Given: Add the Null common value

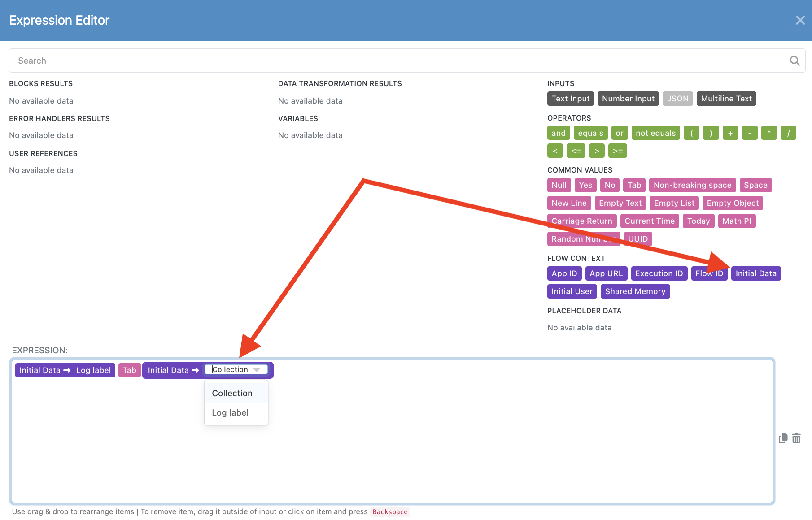Looking at the screenshot, I should (x=559, y=185).
